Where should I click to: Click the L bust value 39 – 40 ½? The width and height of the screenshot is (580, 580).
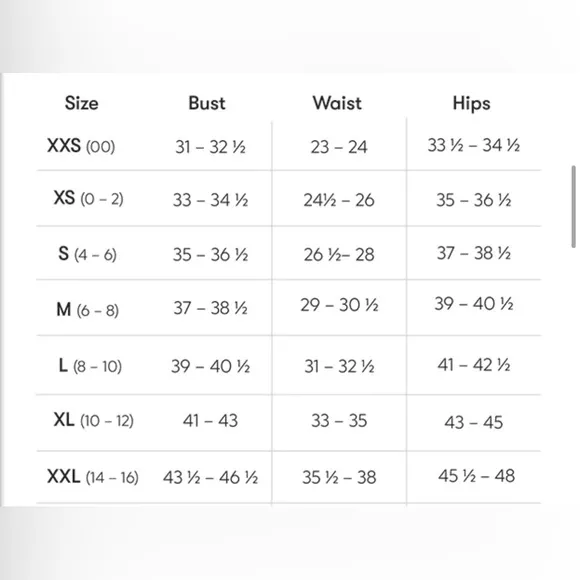(x=210, y=367)
